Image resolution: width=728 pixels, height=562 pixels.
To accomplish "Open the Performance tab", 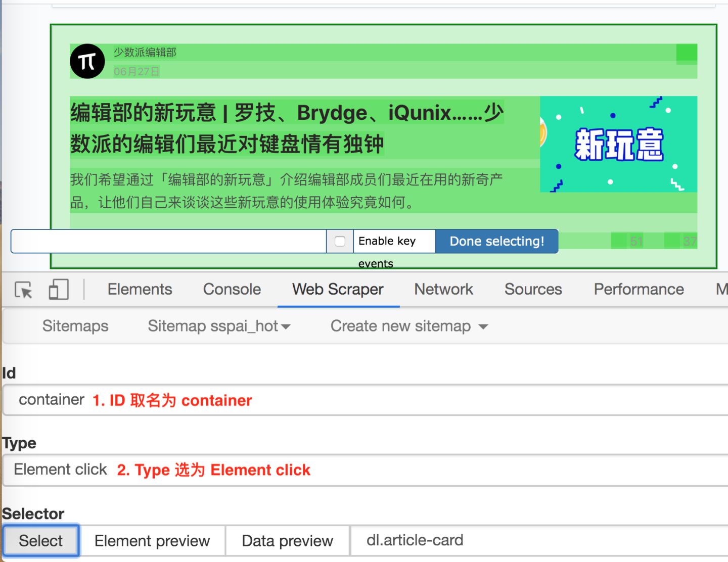I will [639, 289].
